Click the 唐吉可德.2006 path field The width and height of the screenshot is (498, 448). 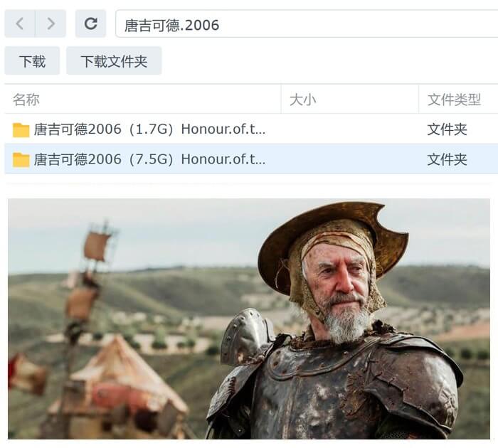coord(307,23)
